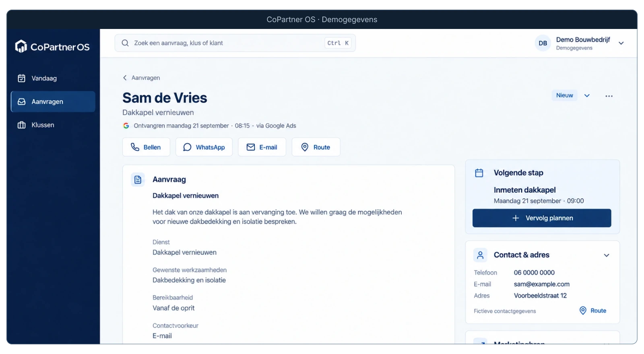Click the phone number 06 0000 0000
The width and height of the screenshot is (644, 354).
[x=534, y=273]
